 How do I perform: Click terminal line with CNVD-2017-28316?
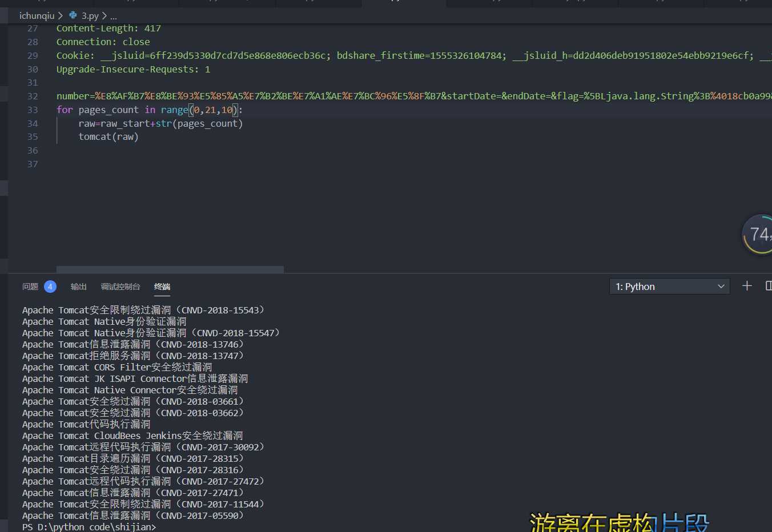pos(134,470)
